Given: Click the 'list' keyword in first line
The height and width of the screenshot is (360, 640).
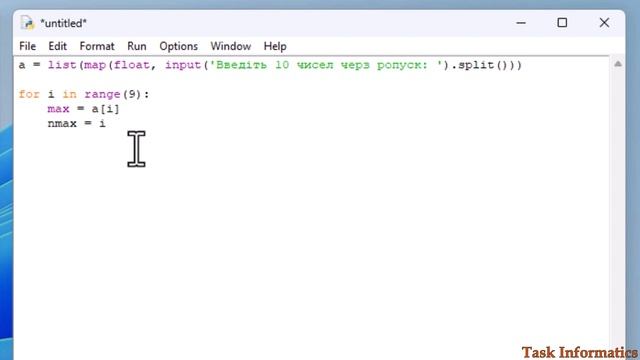Looking at the screenshot, I should [x=62, y=65].
